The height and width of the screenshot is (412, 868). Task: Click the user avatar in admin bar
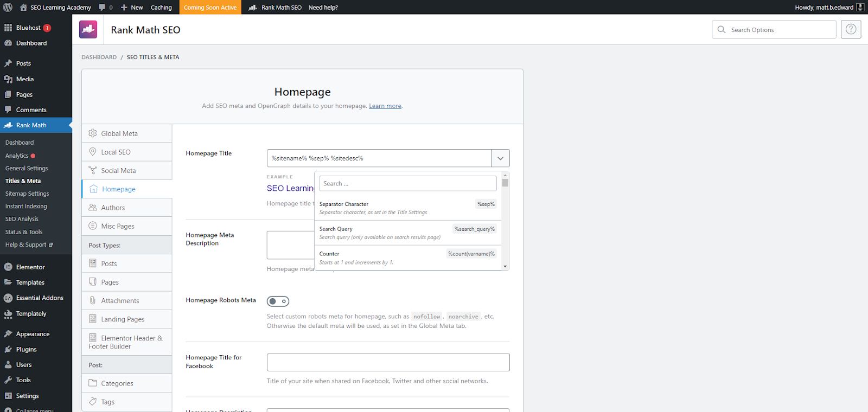tap(860, 8)
